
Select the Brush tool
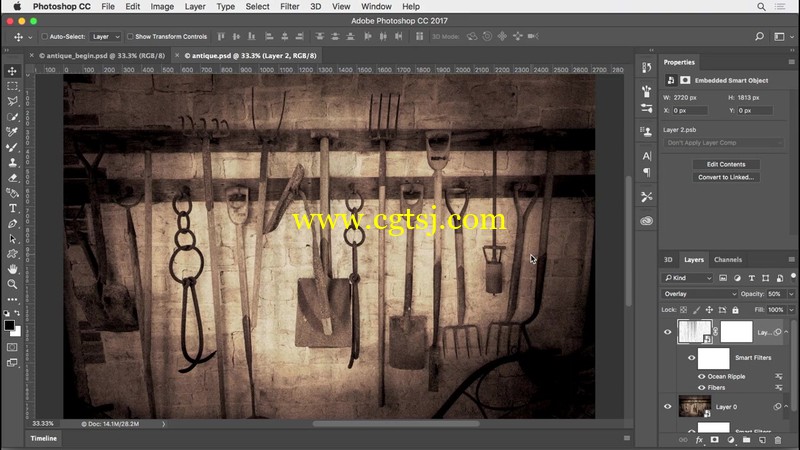(12, 147)
